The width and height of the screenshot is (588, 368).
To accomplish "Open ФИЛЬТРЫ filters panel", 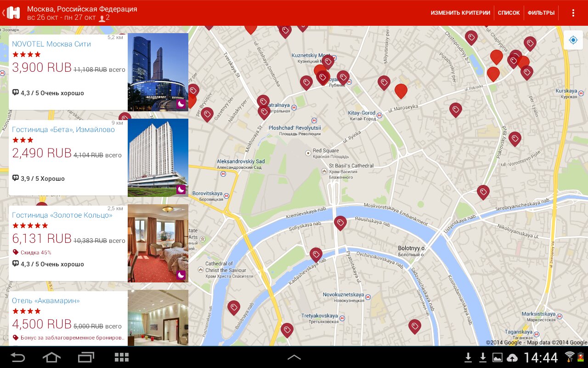I will pos(541,13).
